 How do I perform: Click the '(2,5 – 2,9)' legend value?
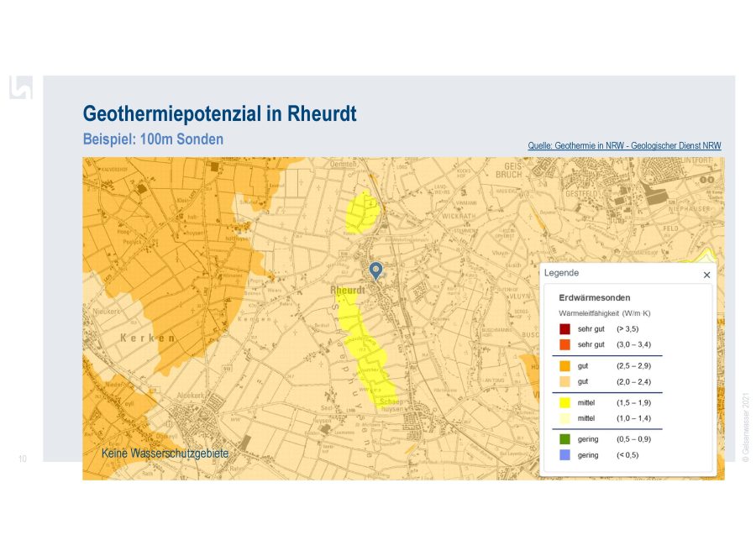633,366
